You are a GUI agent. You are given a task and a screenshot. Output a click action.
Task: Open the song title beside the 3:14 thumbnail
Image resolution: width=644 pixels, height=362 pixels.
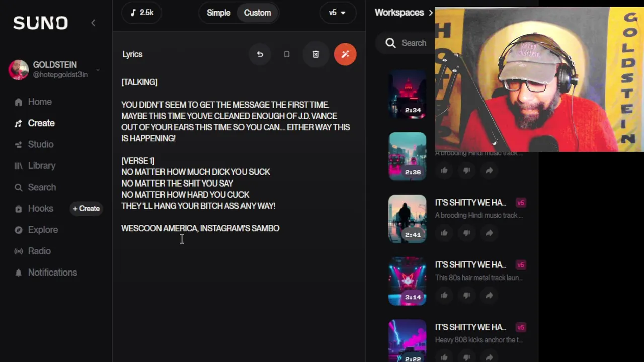point(470,265)
